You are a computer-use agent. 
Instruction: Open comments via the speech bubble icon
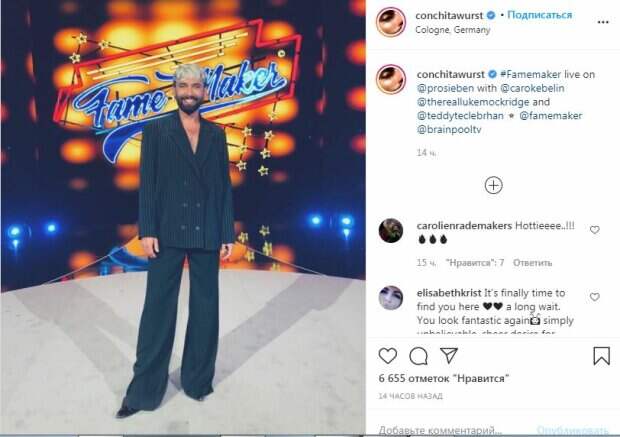(x=418, y=356)
